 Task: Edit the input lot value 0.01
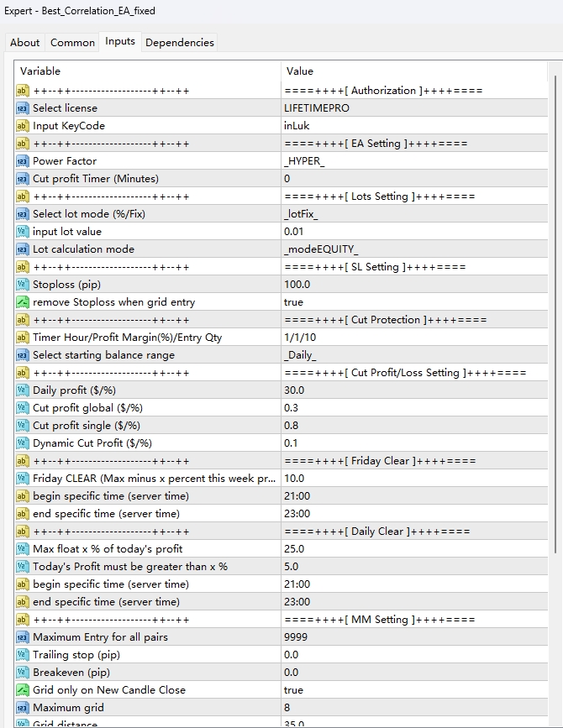click(414, 232)
